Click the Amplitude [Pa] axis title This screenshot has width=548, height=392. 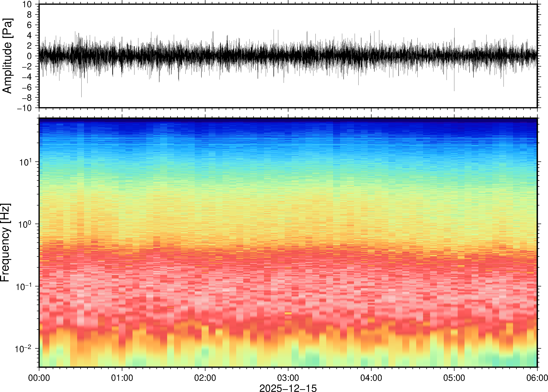[x=7, y=56]
